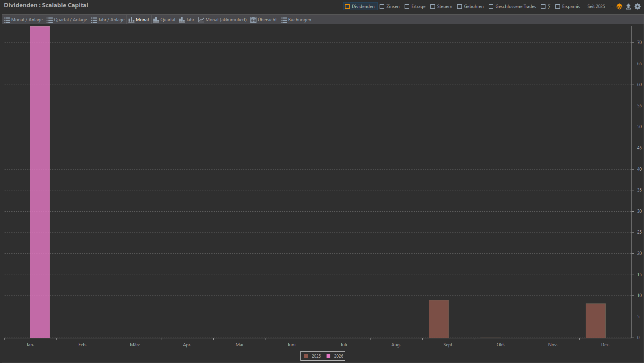
Task: Click the Buchungen list icon
Action: (284, 20)
